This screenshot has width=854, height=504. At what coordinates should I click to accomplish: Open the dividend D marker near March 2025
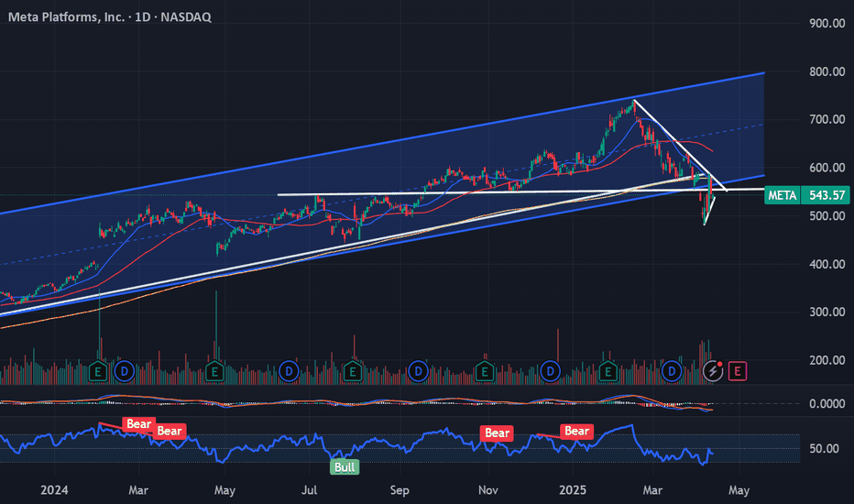tap(672, 372)
